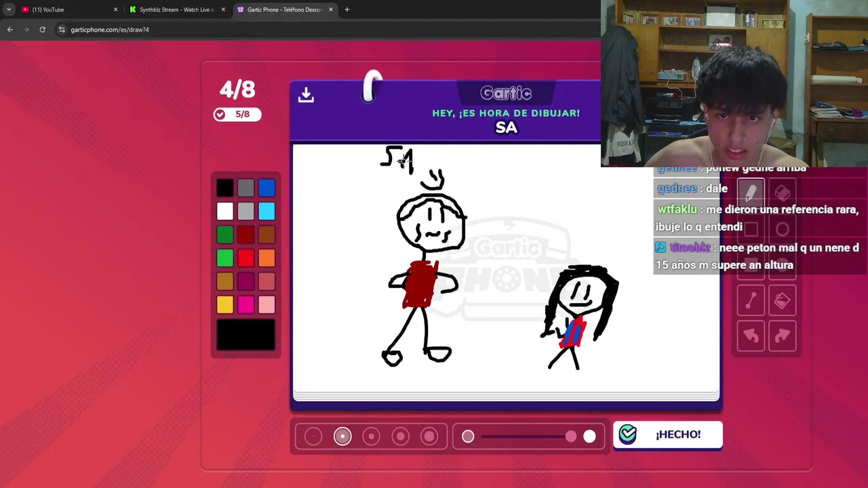Select the pencil drawing tool
This screenshot has width=868, height=488.
[x=751, y=193]
